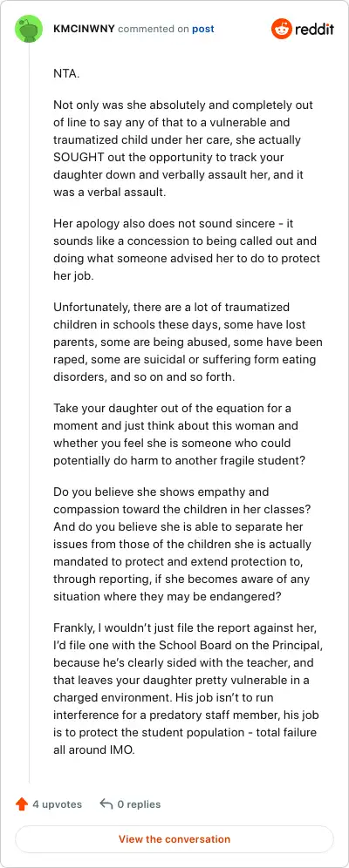This screenshot has width=349, height=868.
Task: Click the vertical comment thread line
Action: click(29, 415)
